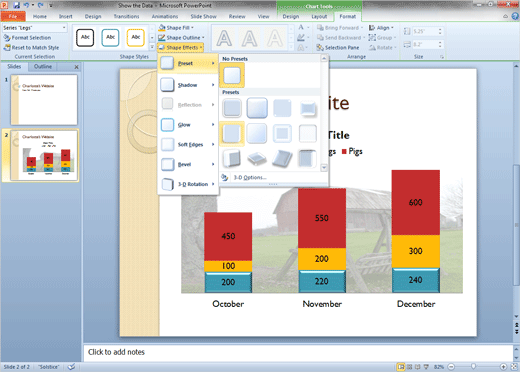The width and height of the screenshot is (520, 372).
Task: Select slide 1 thumbnail
Action: [44, 100]
